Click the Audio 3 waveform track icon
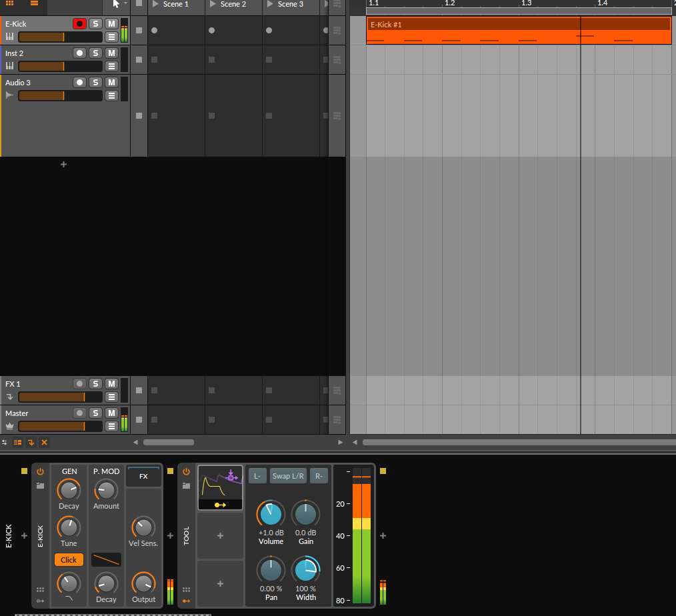The height and width of the screenshot is (616, 676). click(9, 95)
